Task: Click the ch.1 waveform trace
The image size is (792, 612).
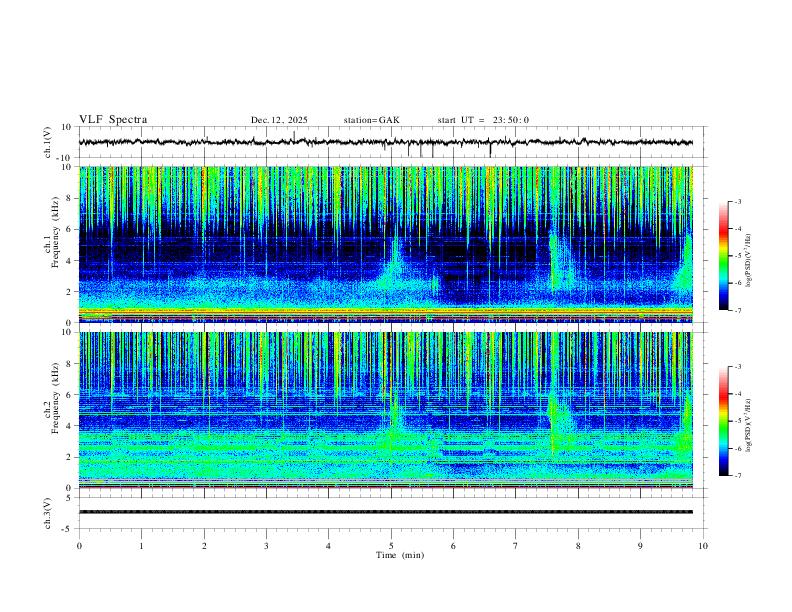Action: (385, 142)
